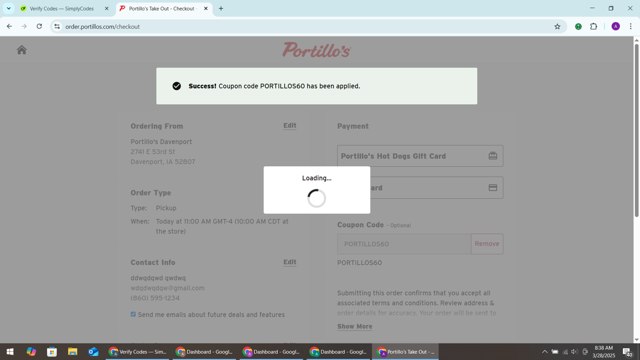Edit the Contact Info section
640x360 pixels.
click(x=290, y=262)
